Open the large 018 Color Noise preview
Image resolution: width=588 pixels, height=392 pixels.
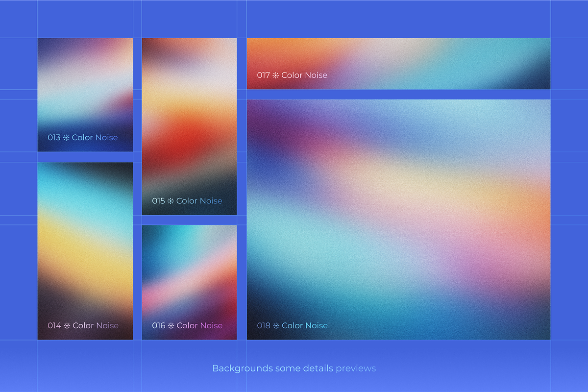click(398, 220)
